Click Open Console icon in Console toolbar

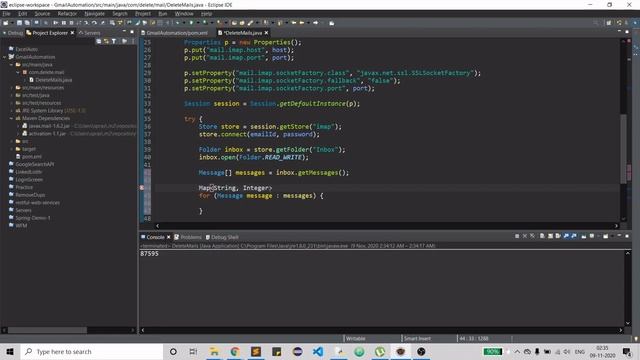606,236
